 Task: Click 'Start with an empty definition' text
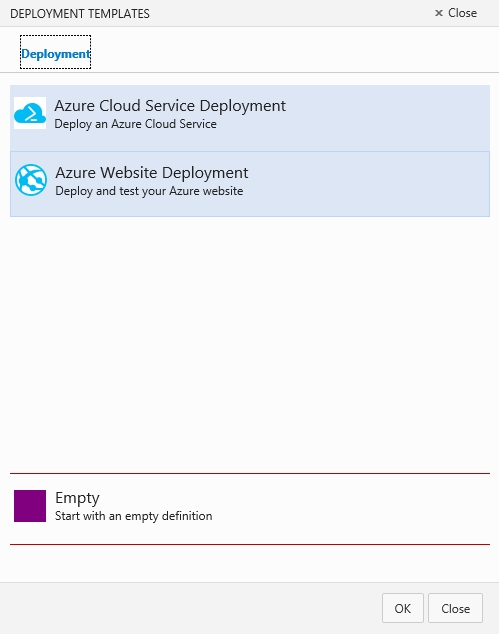(133, 516)
